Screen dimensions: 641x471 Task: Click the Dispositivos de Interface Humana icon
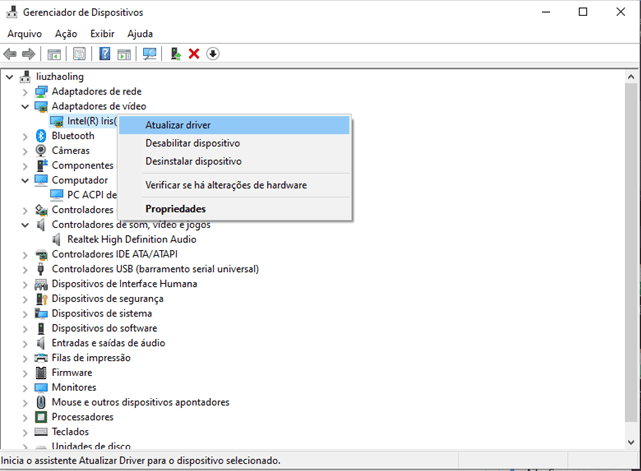[41, 284]
